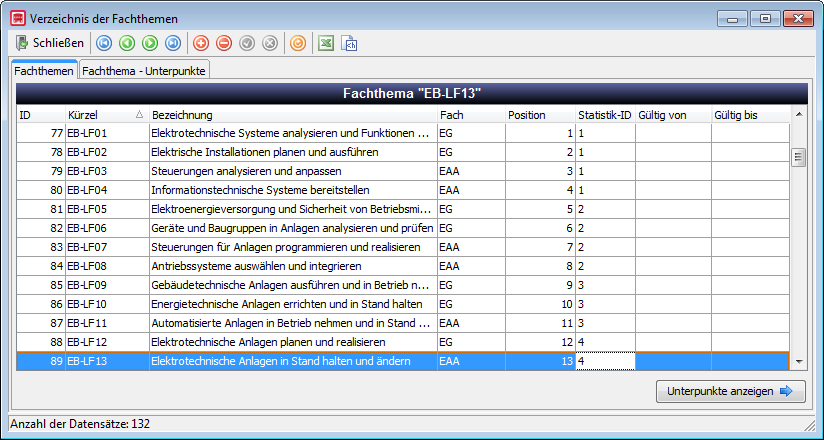Sort by the Kürzel column header
The image size is (824, 440).
[107, 115]
